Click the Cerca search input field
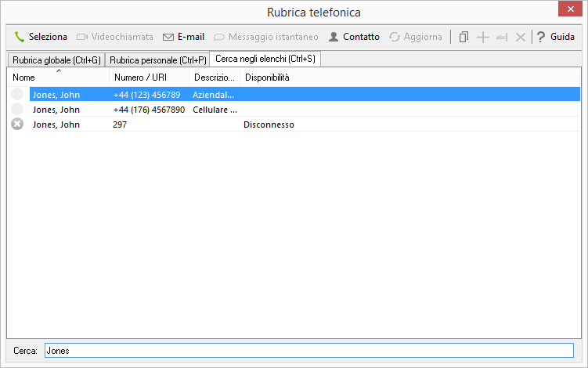This screenshot has height=368, width=588. pyautogui.click(x=308, y=351)
